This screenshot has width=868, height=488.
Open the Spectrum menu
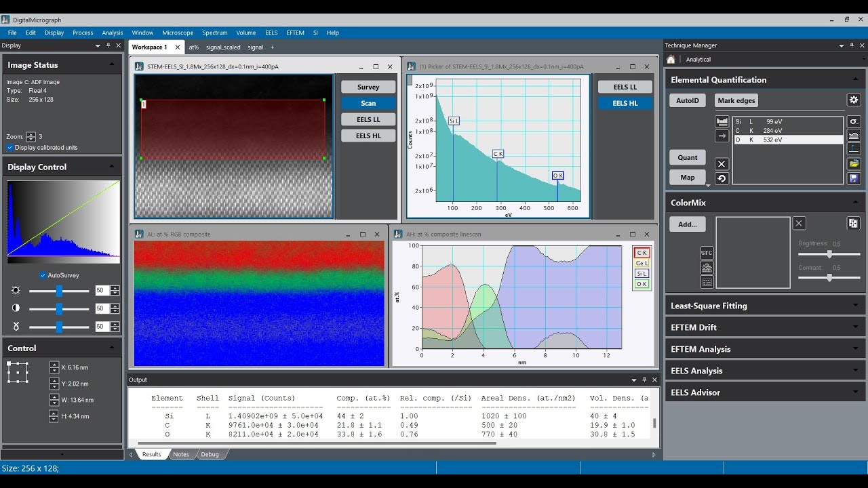[x=214, y=33]
